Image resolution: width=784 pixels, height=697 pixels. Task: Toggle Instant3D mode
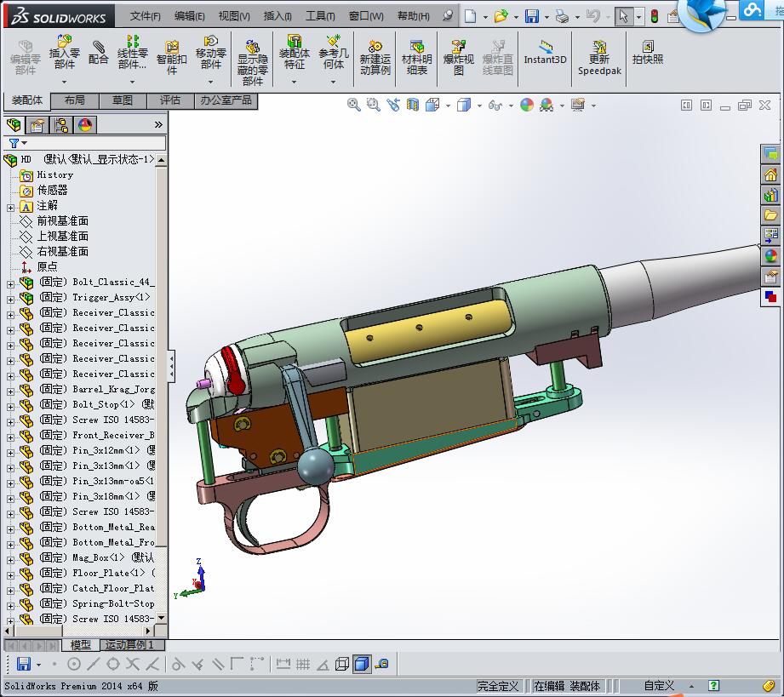click(x=545, y=52)
